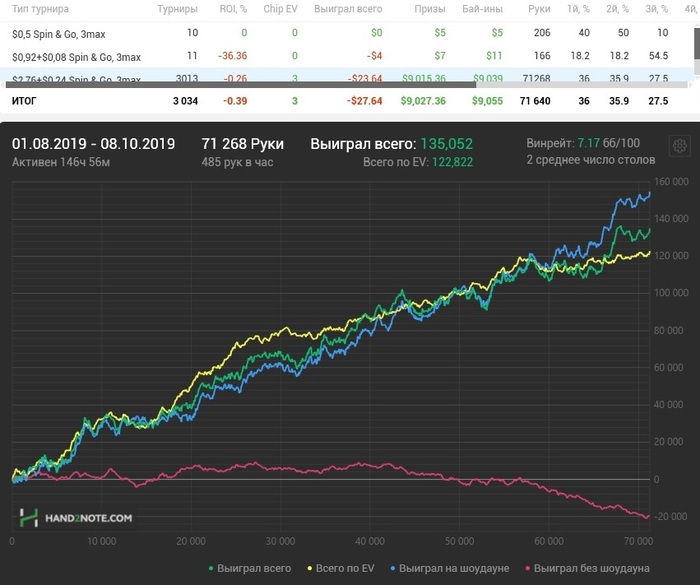Screen dimensions: 700x585
Task: Sort by 'Тип турнира' column header
Action: click(x=40, y=9)
